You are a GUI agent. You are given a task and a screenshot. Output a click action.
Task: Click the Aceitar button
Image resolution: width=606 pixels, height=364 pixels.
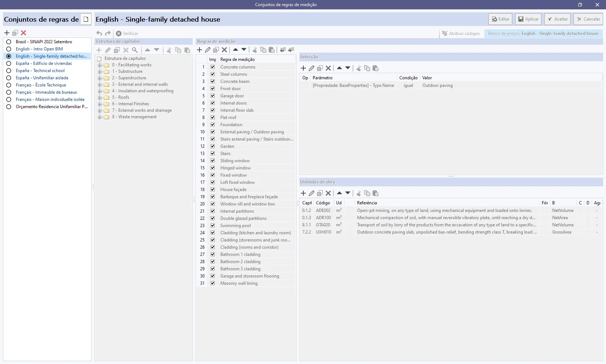[x=557, y=19]
